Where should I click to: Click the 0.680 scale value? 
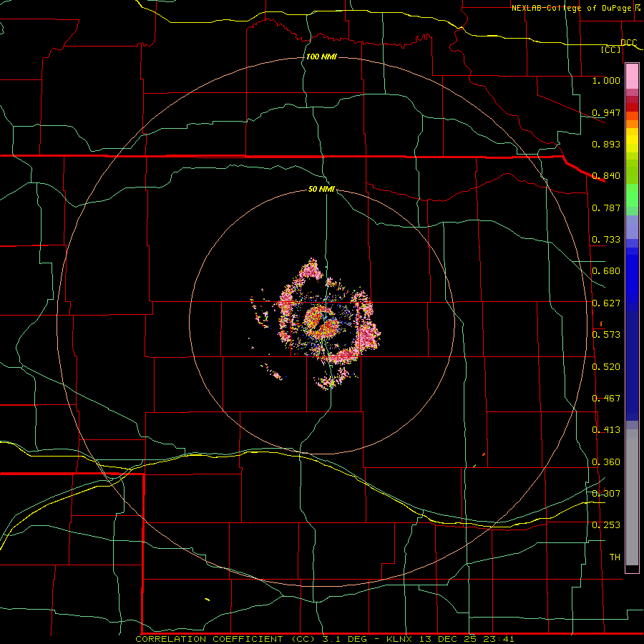click(606, 271)
